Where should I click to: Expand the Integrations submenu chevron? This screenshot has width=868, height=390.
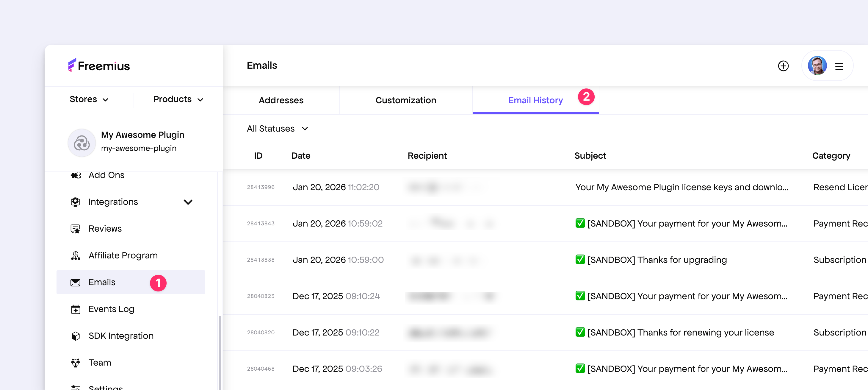(x=188, y=202)
